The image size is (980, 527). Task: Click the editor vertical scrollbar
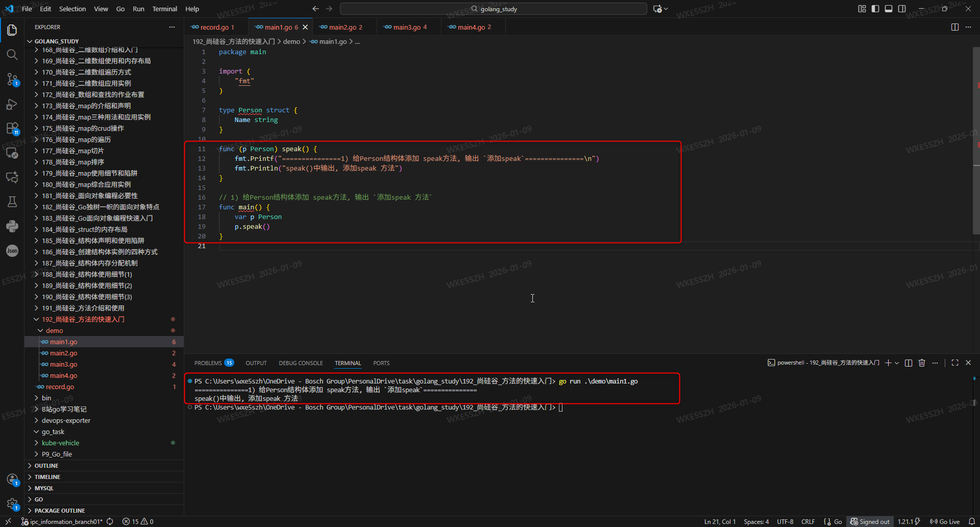coord(976,140)
